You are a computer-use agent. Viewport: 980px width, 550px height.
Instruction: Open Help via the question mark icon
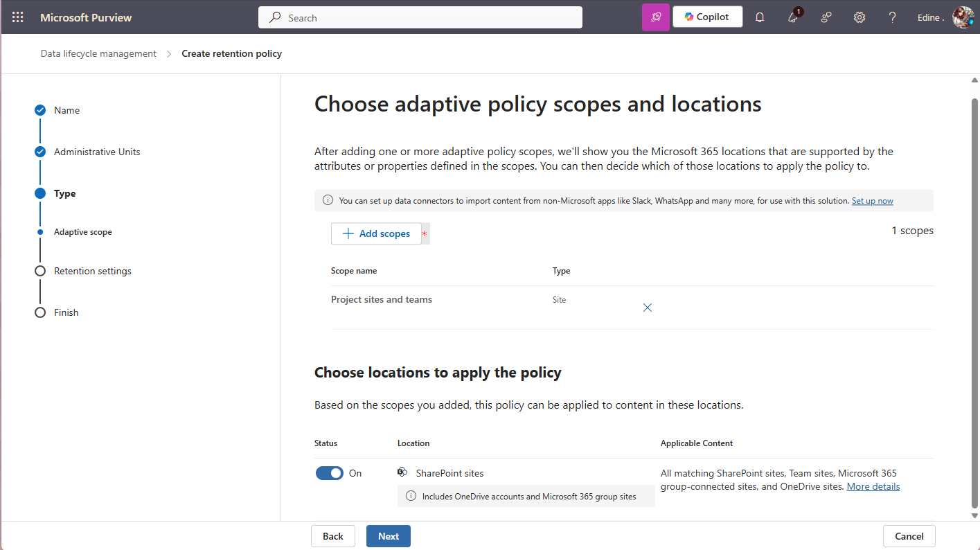point(892,17)
